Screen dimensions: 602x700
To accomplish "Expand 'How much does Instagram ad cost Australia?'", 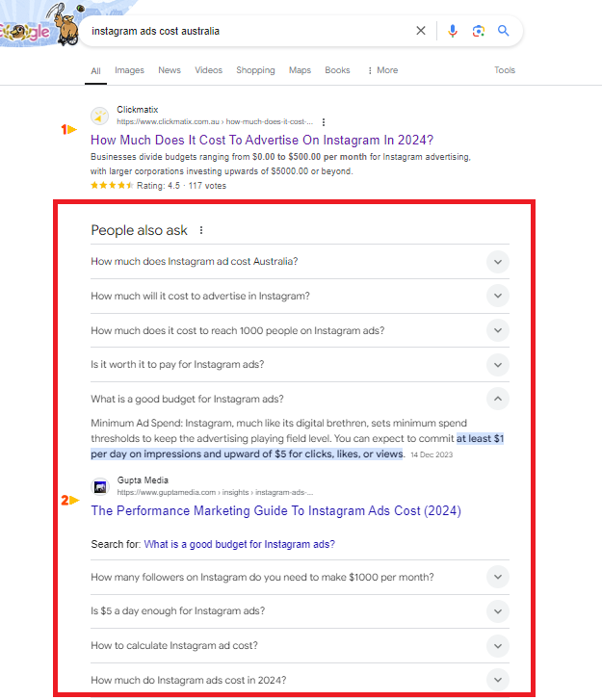I will pyautogui.click(x=300, y=262).
